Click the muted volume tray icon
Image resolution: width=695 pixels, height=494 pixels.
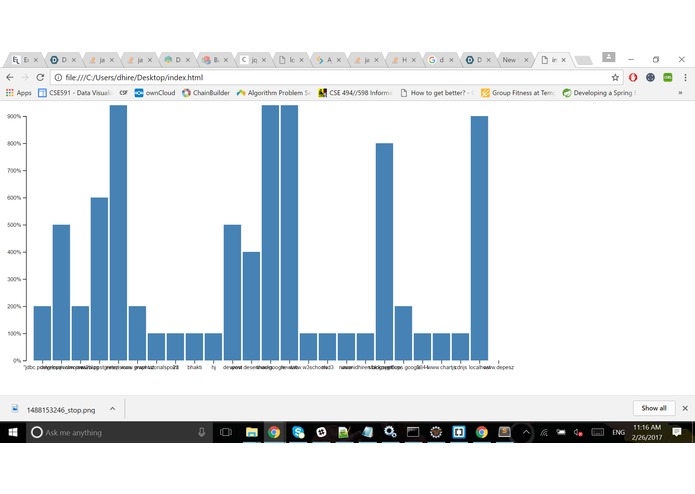coord(578,432)
